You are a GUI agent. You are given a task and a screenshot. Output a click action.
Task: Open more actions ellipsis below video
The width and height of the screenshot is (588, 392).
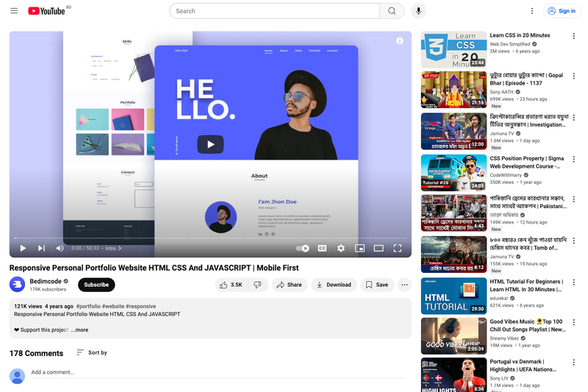click(404, 285)
